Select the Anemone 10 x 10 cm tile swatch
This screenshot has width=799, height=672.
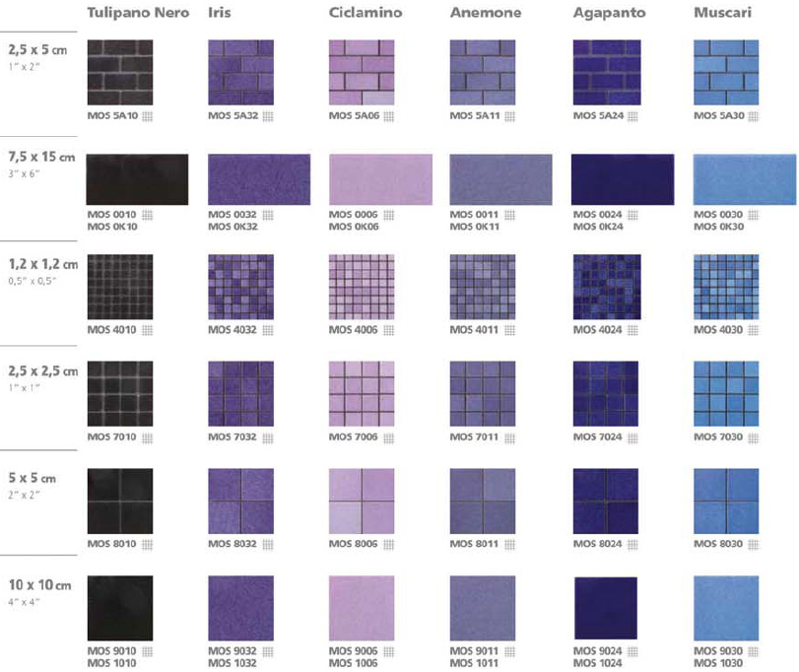click(x=501, y=608)
